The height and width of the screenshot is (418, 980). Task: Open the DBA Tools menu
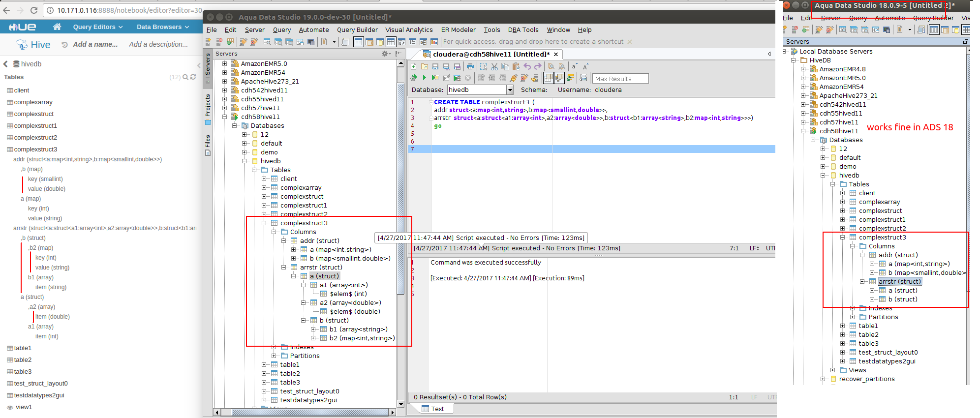(x=523, y=30)
